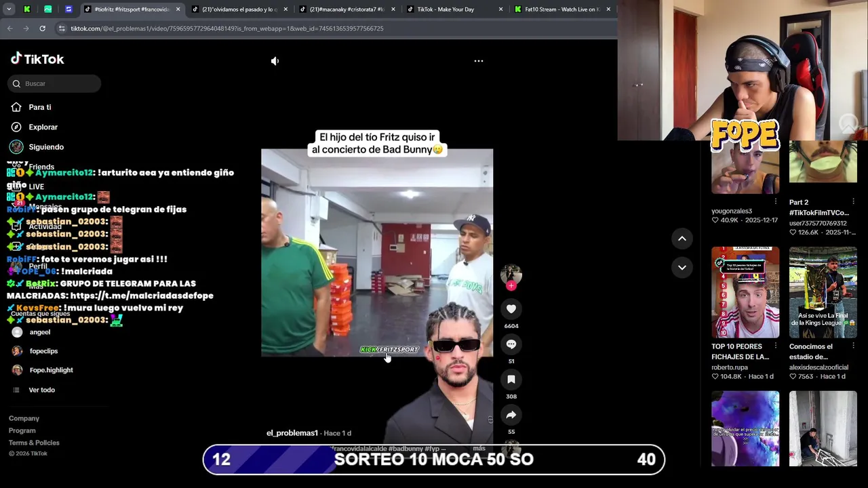Open the Terms & Policies footer link
Screen dimensions: 868x488
coord(34,443)
